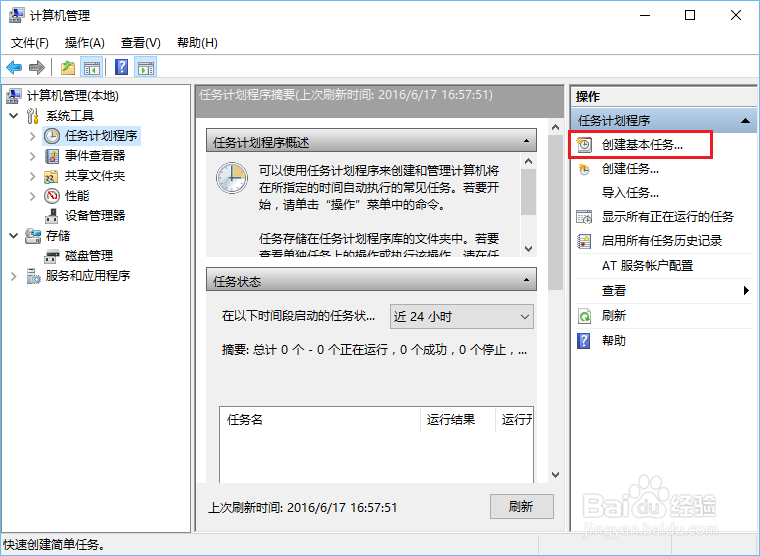Click the 创建基本任务... action link

point(642,145)
